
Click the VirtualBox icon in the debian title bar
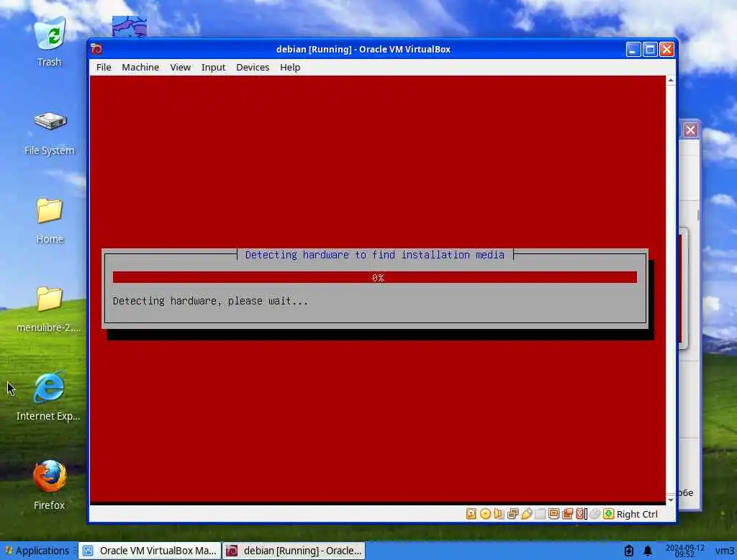pos(97,50)
